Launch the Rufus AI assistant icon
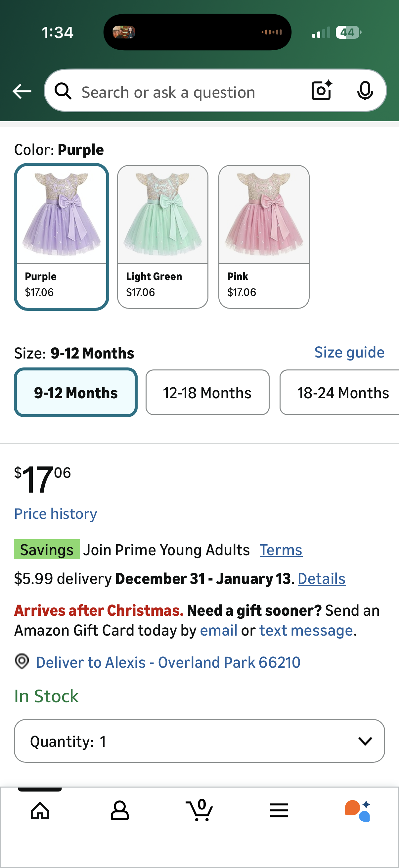The width and height of the screenshot is (399, 868). tap(358, 810)
